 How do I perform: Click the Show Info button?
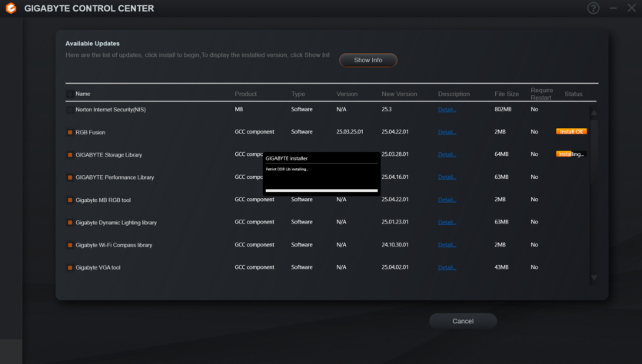pos(368,60)
